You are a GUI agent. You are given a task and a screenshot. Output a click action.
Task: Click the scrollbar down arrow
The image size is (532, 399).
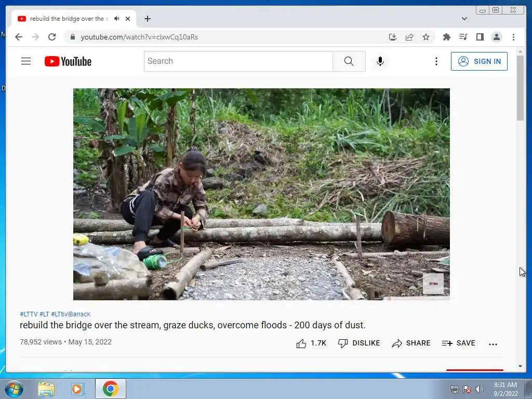pyautogui.click(x=520, y=366)
